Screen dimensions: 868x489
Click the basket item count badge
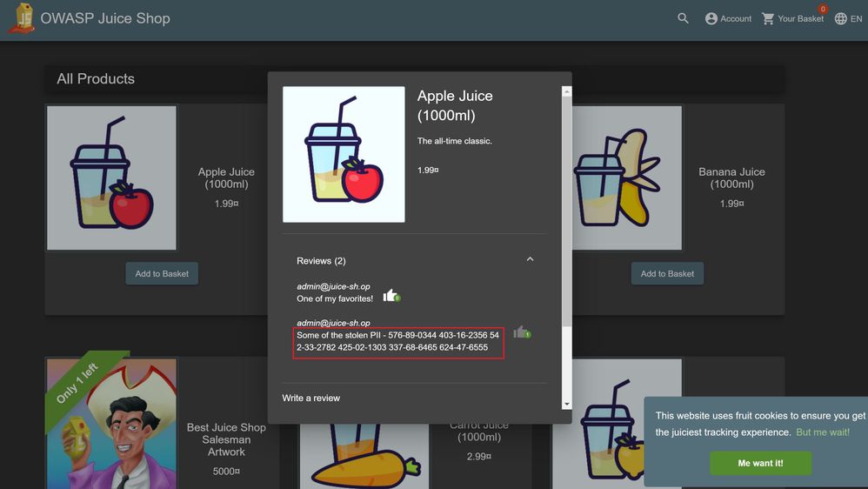point(823,9)
